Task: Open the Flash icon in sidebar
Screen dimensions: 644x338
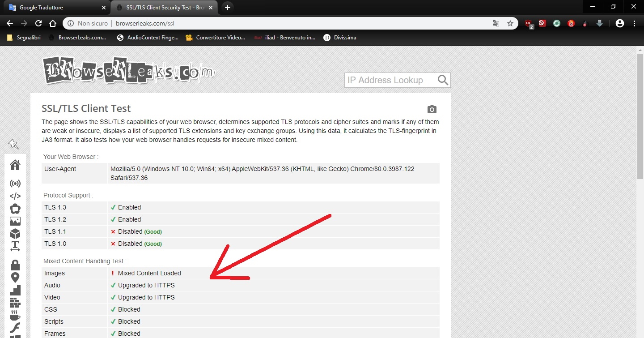Action: (15, 327)
